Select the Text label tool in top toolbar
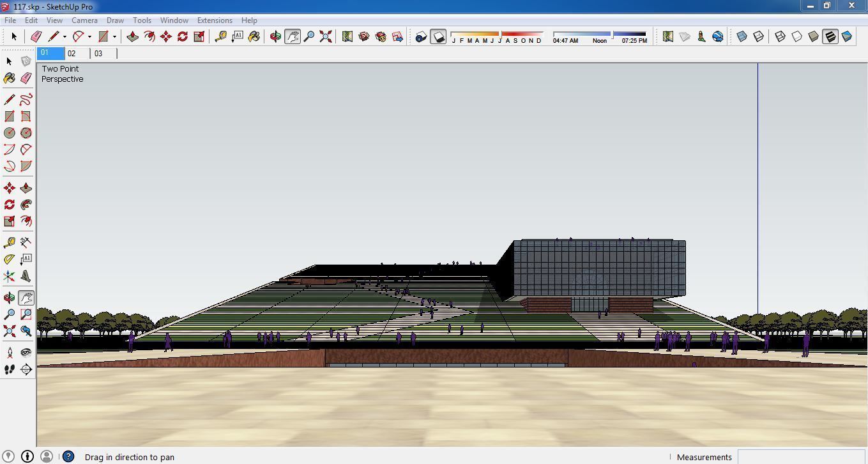 click(x=238, y=36)
